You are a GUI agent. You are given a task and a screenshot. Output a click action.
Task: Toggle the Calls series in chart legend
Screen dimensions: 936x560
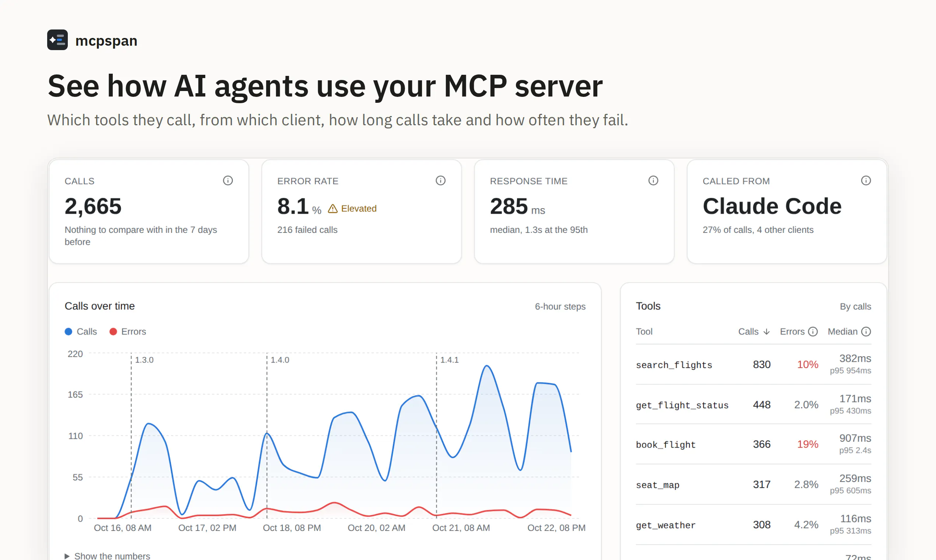tap(81, 332)
